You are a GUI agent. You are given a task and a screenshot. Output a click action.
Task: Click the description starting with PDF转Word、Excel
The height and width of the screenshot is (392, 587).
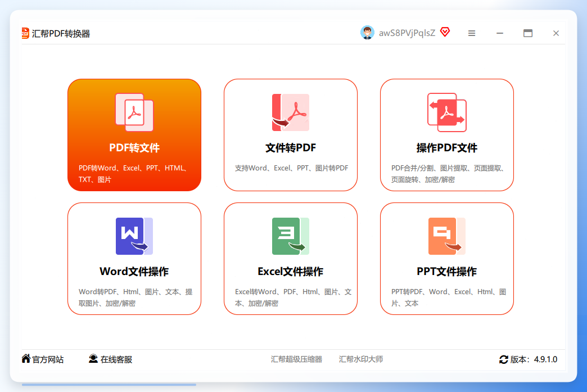[133, 174]
